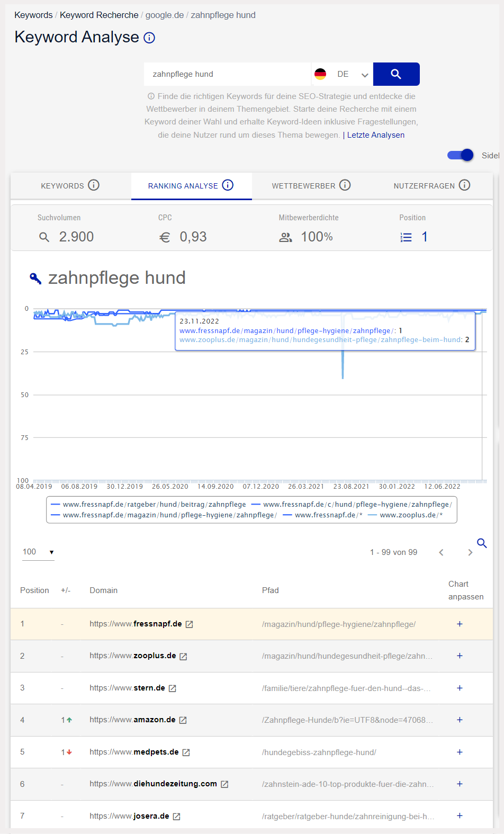The width and height of the screenshot is (504, 834).
Task: Open the https://www.stern.de domain link
Action: pos(128,688)
